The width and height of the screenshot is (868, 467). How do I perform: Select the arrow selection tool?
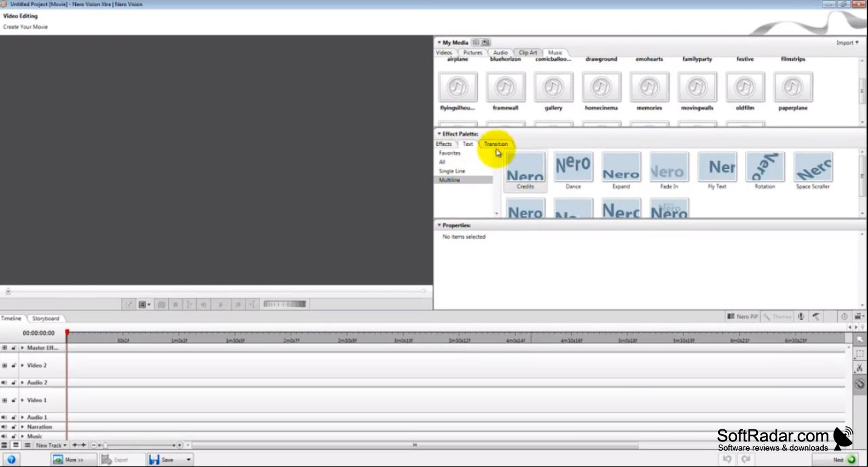[x=860, y=339]
